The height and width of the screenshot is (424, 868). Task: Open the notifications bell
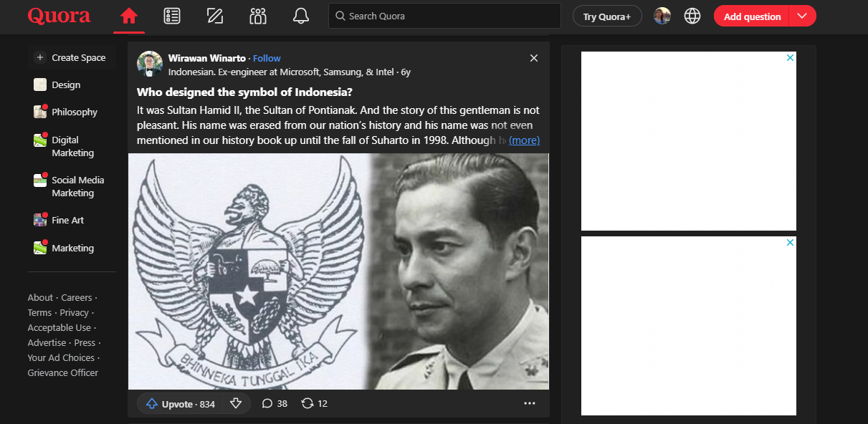[x=301, y=16]
